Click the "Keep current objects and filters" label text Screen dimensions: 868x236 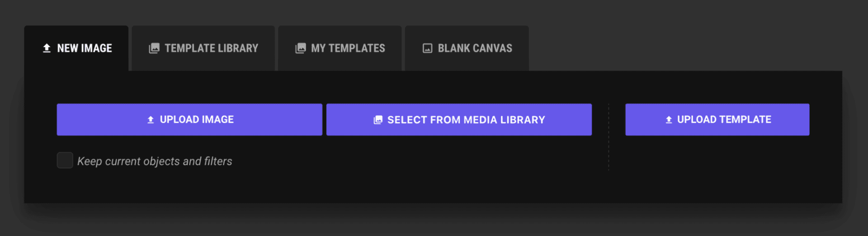pos(155,161)
